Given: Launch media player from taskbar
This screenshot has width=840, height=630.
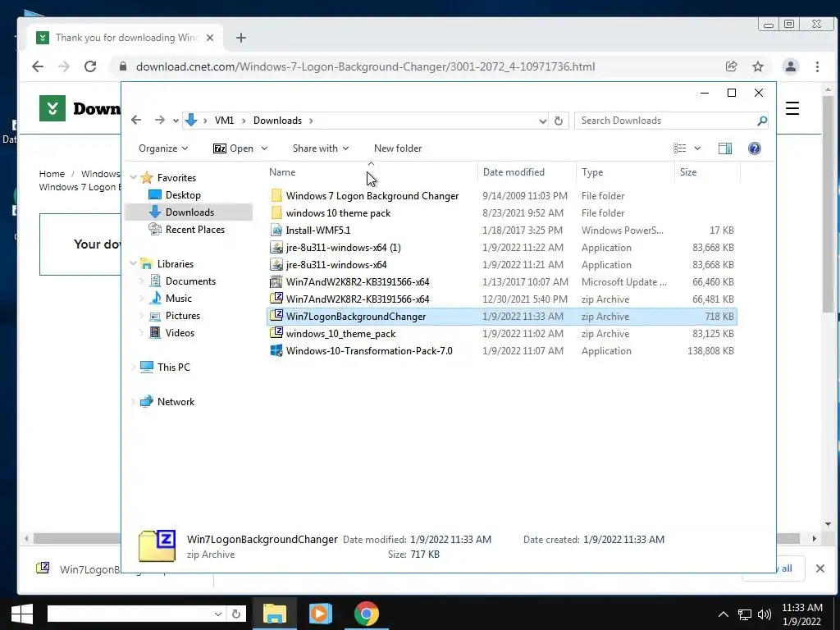Looking at the screenshot, I should point(321,614).
